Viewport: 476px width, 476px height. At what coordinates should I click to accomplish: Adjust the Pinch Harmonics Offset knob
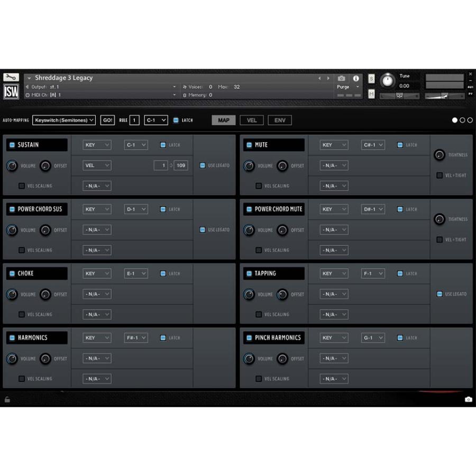pos(282,359)
